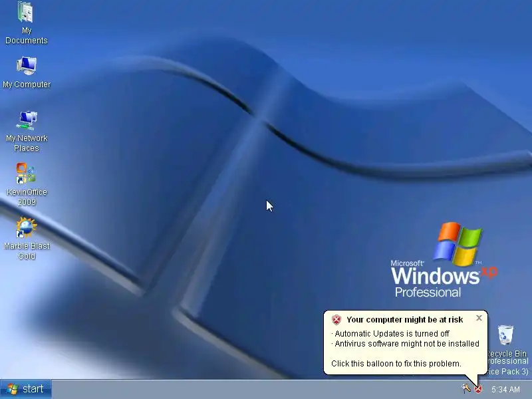
Task: Click the 'Your computer might be at risk' balloon
Action: (406, 342)
